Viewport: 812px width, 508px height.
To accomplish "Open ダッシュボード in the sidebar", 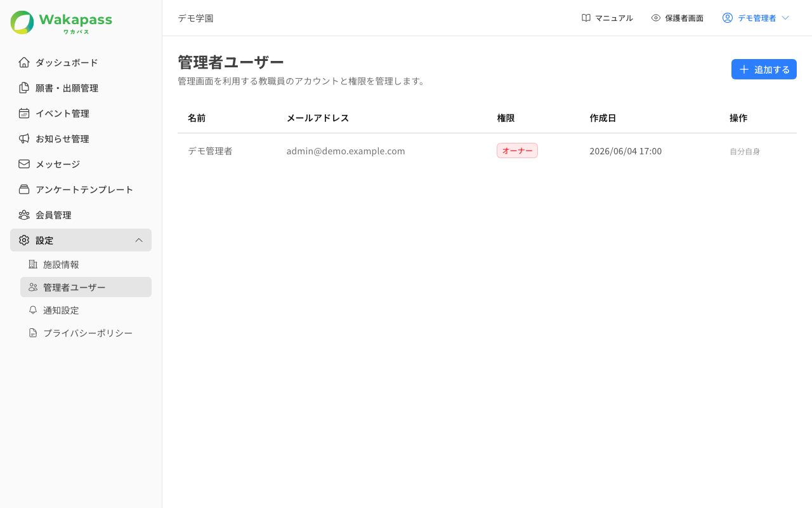I will tap(81, 62).
